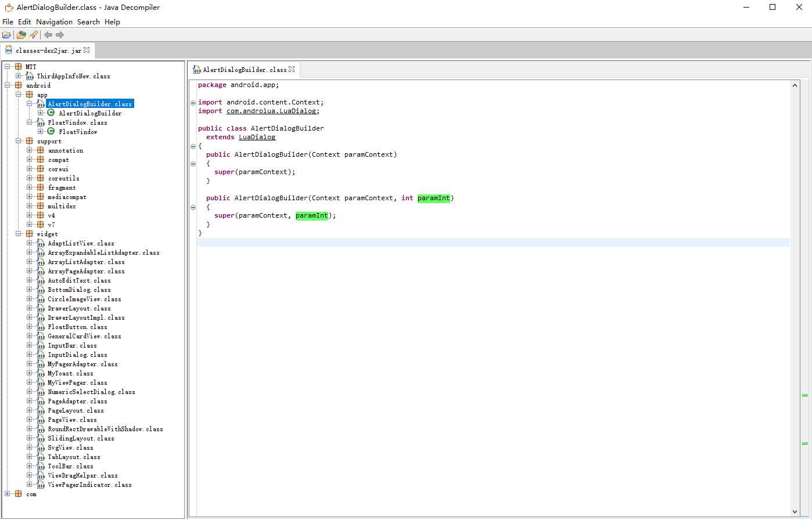Click the MyToast.class file icon
The width and height of the screenshot is (812, 520).
(41, 373)
